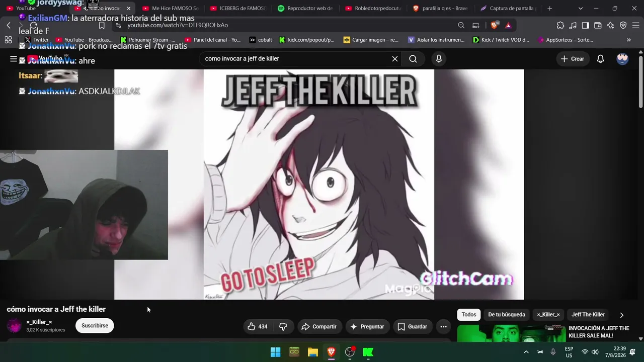Open ×_Killer_× channel name link
Image resolution: width=644 pixels, height=362 pixels.
39,322
